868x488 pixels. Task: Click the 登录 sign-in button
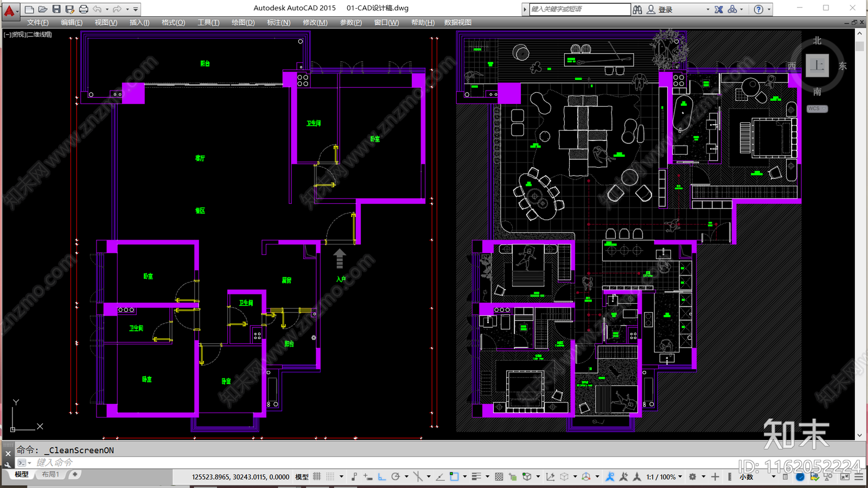(660, 9)
